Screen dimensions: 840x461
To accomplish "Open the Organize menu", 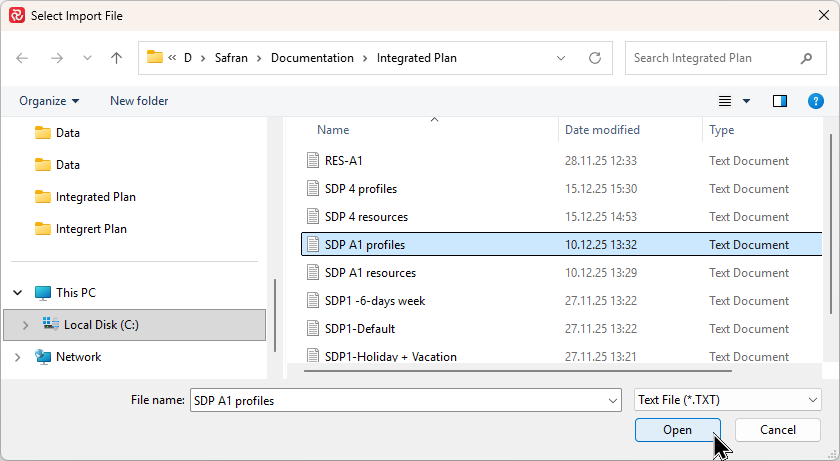I will pyautogui.click(x=48, y=101).
